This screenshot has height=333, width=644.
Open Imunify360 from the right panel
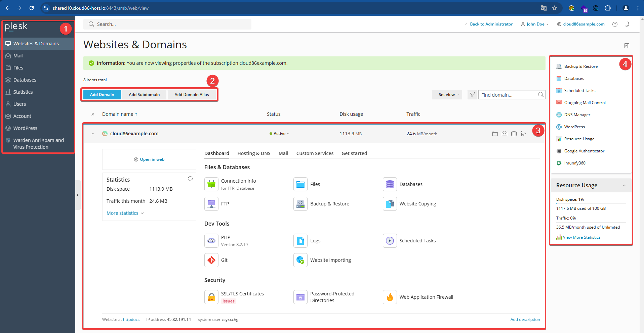coord(575,163)
